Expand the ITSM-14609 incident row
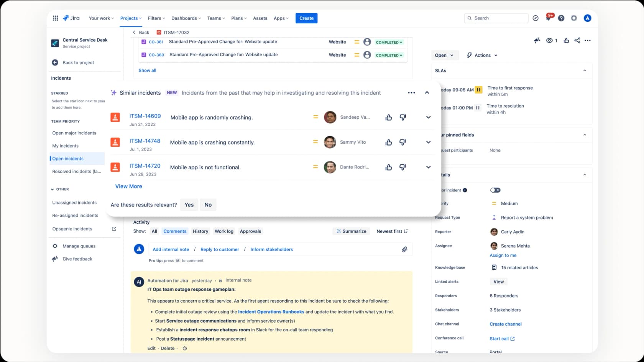This screenshot has width=644, height=362. tap(429, 118)
